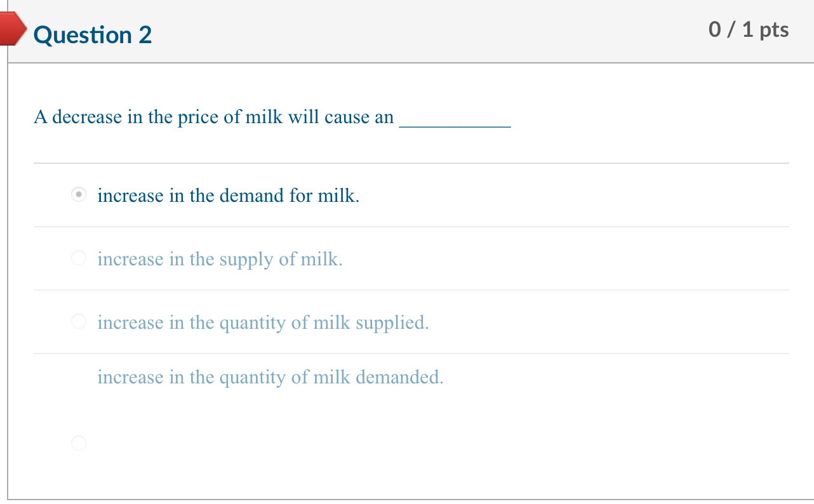The image size is (814, 504).
Task: Click the "increase in the quantity of milk demanded." label
Action: (270, 377)
